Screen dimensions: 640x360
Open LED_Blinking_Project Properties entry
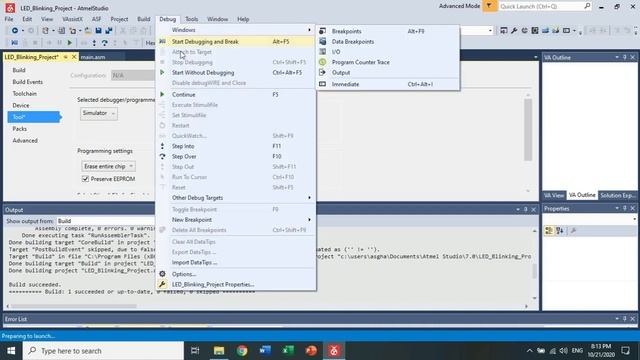pyautogui.click(x=236, y=284)
